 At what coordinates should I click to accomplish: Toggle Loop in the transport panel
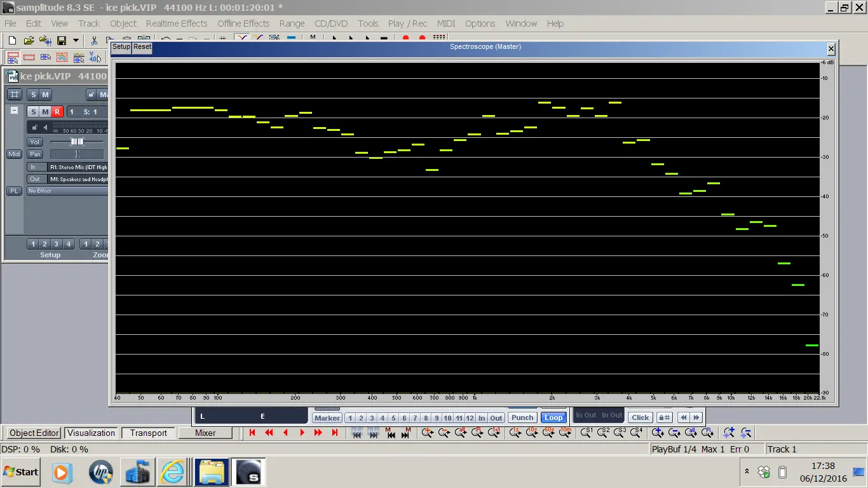click(x=553, y=417)
